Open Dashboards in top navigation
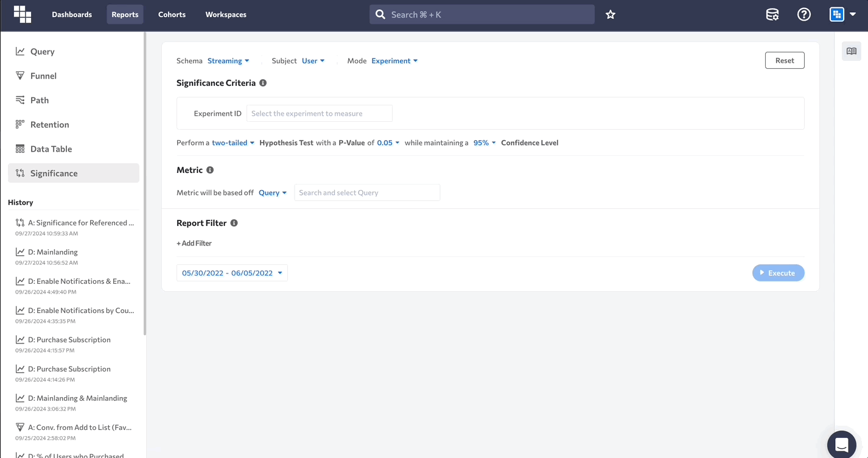 72,15
